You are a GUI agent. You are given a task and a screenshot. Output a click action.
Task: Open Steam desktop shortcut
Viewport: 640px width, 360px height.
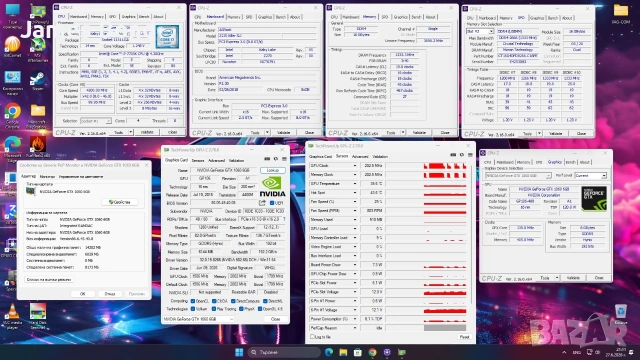(x=38, y=80)
